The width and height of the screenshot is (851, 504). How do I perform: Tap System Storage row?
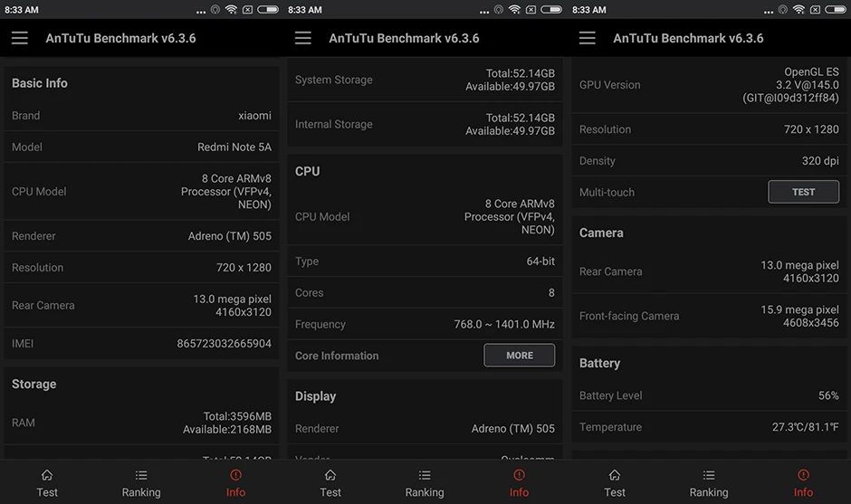pyautogui.click(x=425, y=80)
